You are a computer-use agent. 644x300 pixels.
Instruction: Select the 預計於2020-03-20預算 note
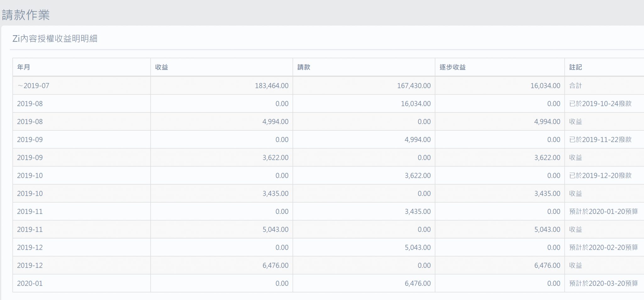click(603, 283)
